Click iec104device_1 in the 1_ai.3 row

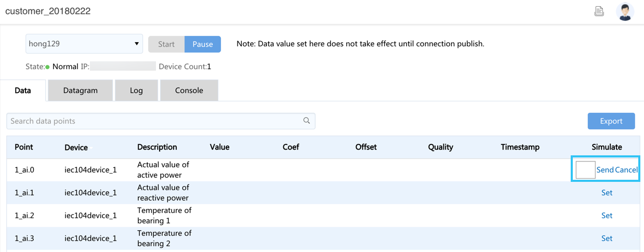tap(90, 238)
